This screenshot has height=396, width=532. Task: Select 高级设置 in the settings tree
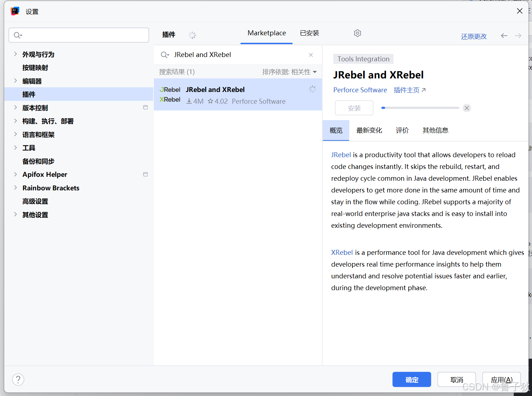click(x=35, y=201)
